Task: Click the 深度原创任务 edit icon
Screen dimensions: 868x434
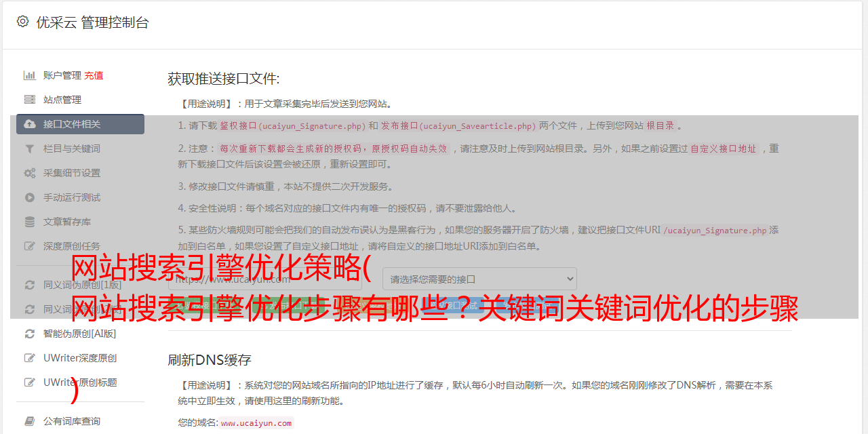Action: (30, 246)
